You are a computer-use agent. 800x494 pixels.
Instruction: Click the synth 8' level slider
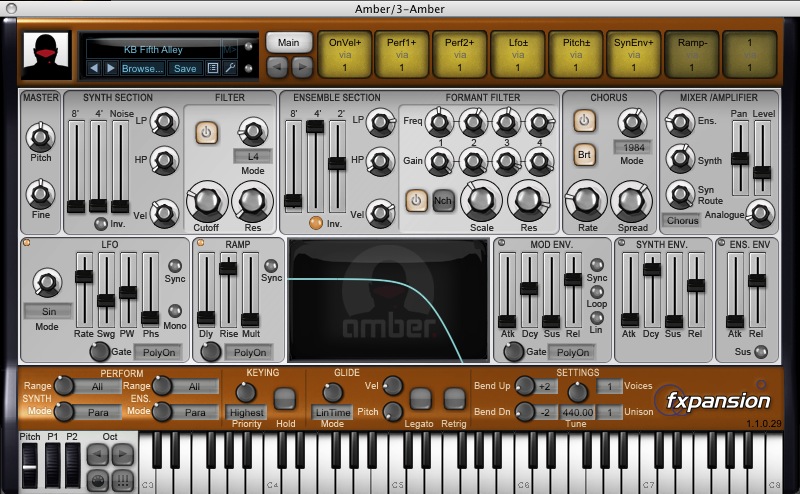(76, 166)
